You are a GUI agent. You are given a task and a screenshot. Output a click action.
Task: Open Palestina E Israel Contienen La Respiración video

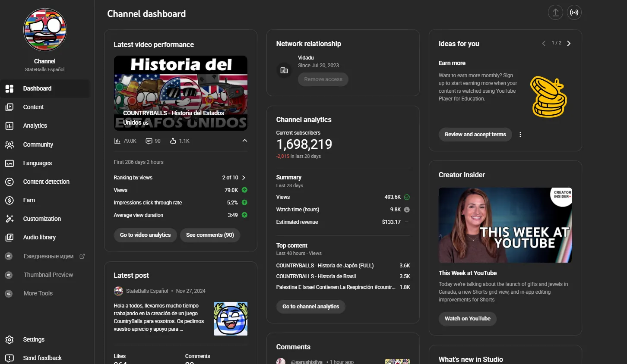(336, 287)
